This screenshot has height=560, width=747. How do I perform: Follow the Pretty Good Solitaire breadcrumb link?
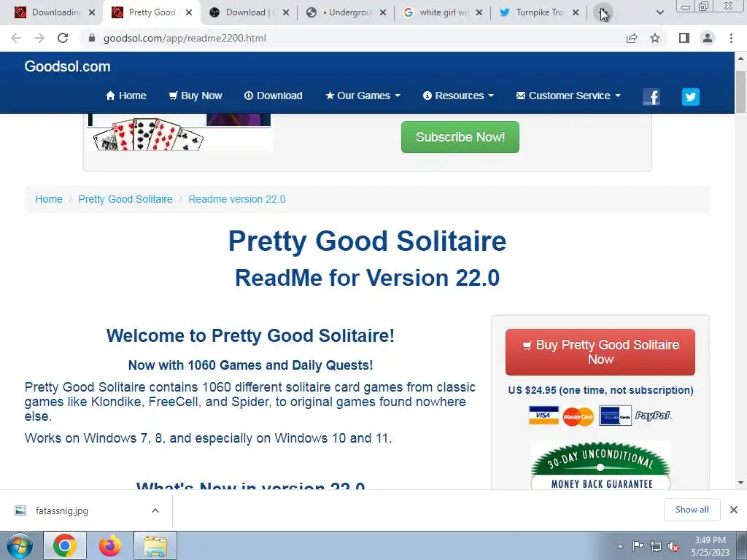point(125,199)
